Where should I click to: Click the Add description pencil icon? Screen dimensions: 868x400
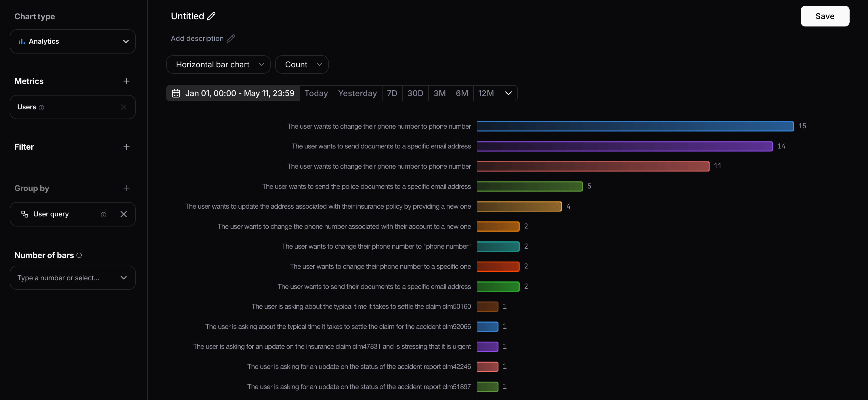(x=230, y=39)
